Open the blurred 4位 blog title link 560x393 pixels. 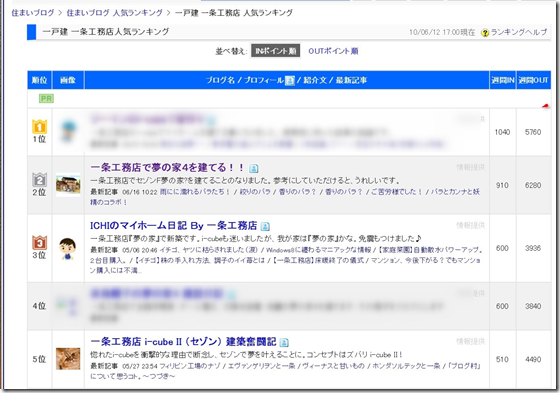coord(156,294)
